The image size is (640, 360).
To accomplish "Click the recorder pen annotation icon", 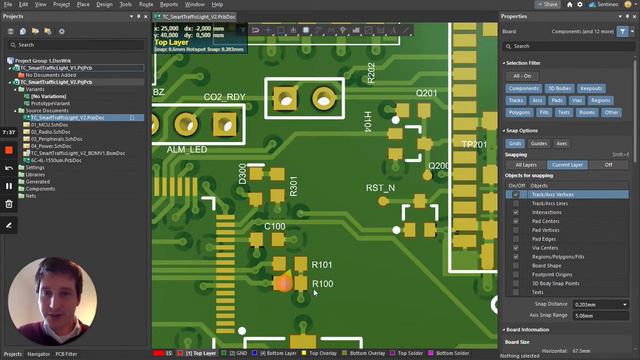I will (9, 225).
